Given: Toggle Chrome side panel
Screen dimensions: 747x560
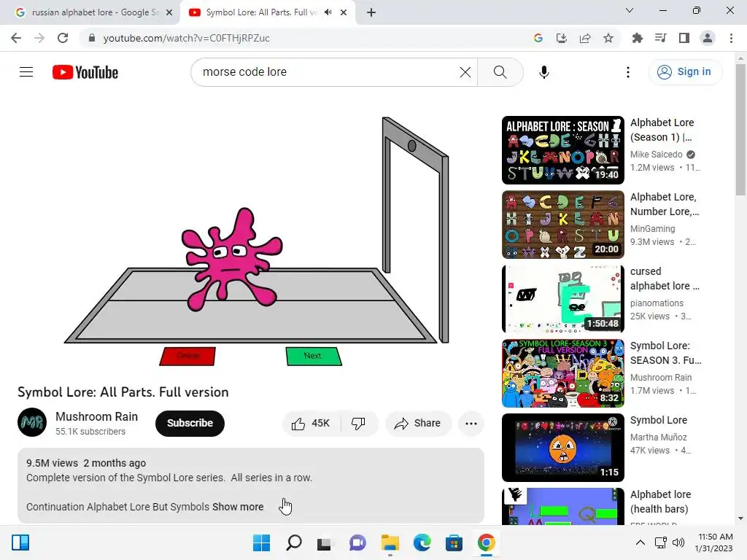Looking at the screenshot, I should (x=684, y=38).
